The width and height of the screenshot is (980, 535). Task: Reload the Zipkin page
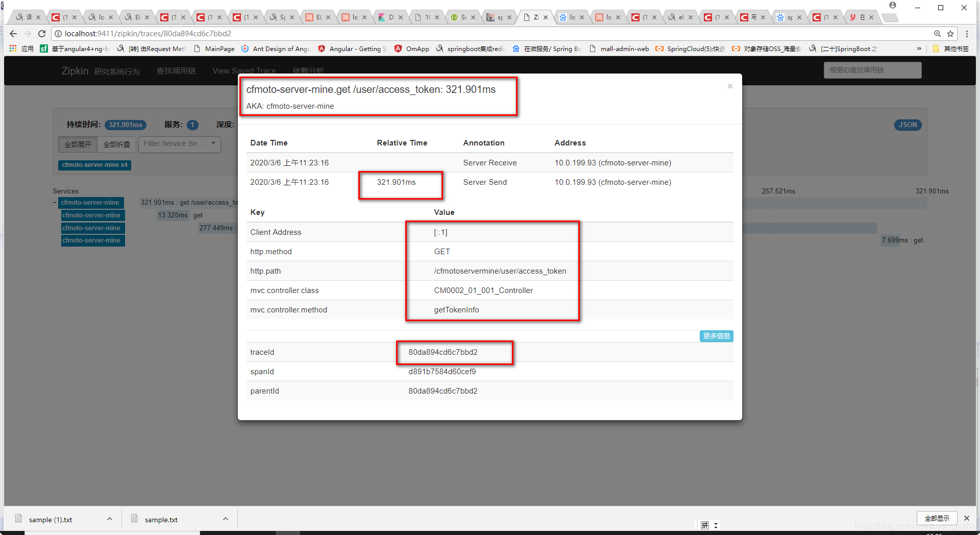tap(42, 34)
